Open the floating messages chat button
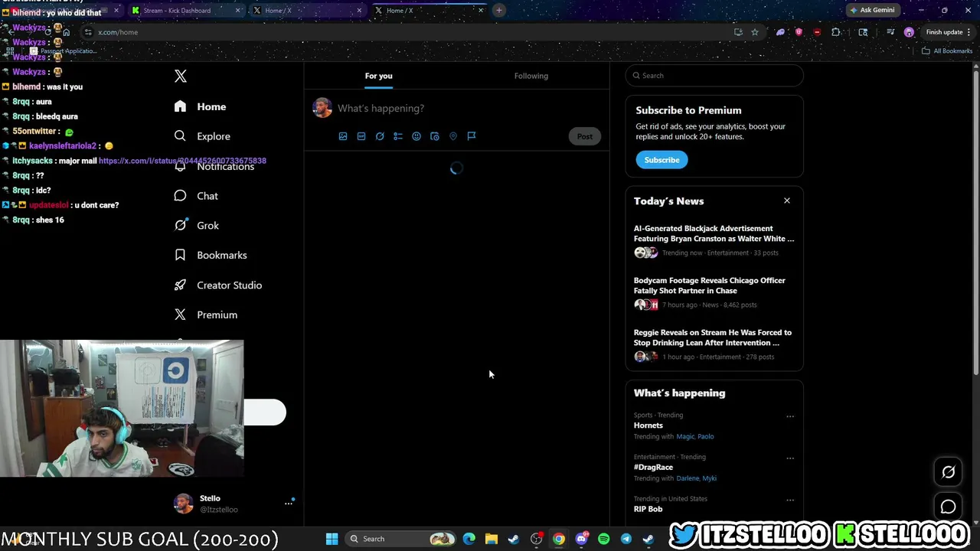Screen dimensions: 980x551 pos(948,507)
